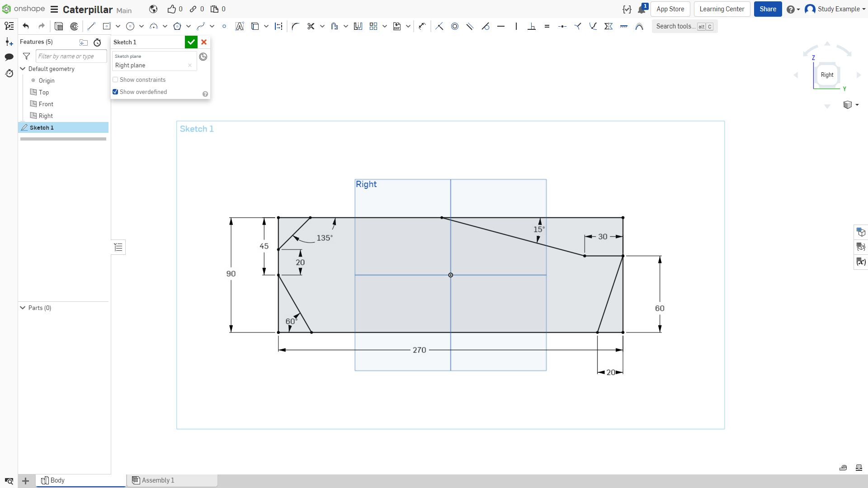This screenshot has height=488, width=868.
Task: Apply the Tangent constraint
Action: [486, 26]
